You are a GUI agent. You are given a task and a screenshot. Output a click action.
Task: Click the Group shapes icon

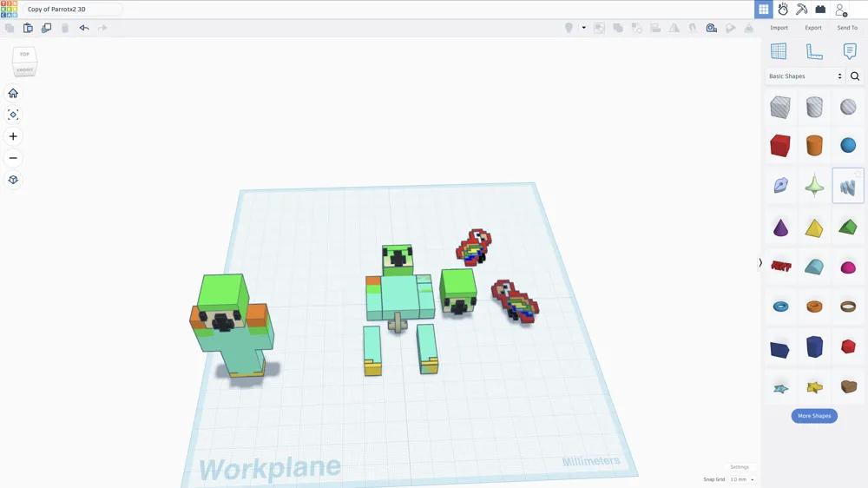click(x=618, y=28)
